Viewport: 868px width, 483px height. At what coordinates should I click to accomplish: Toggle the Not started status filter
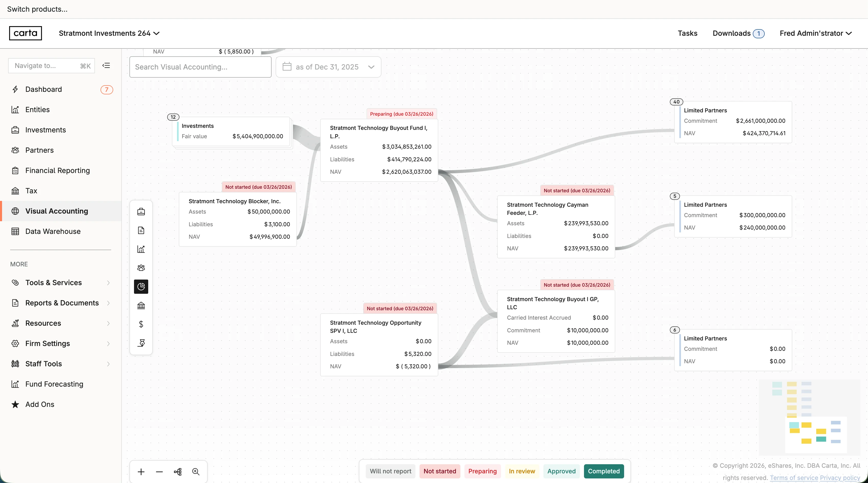(440, 471)
